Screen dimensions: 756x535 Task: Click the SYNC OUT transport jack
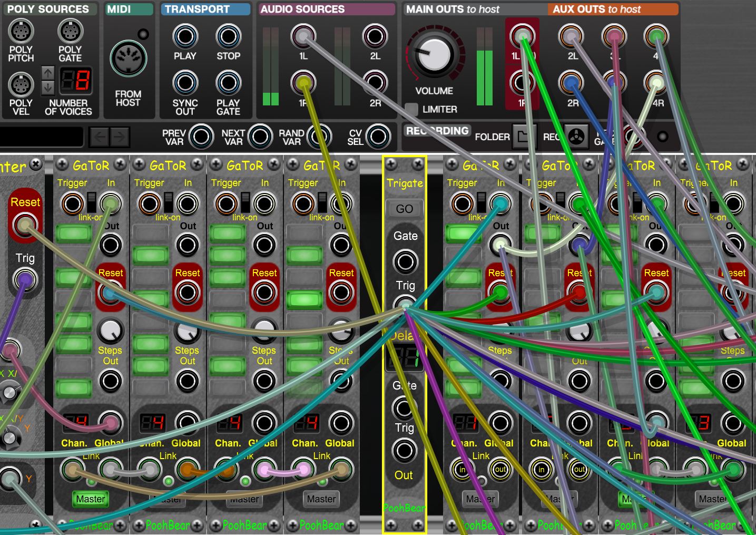[x=185, y=83]
